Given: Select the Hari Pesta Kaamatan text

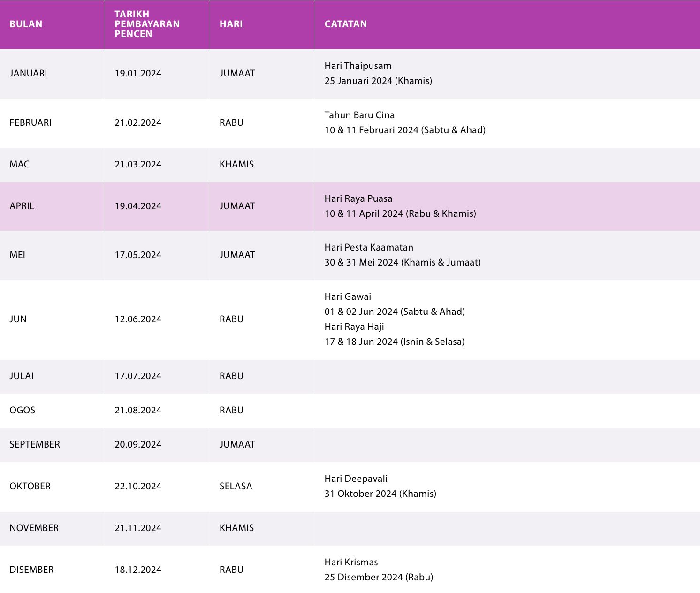Looking at the screenshot, I should point(369,247).
